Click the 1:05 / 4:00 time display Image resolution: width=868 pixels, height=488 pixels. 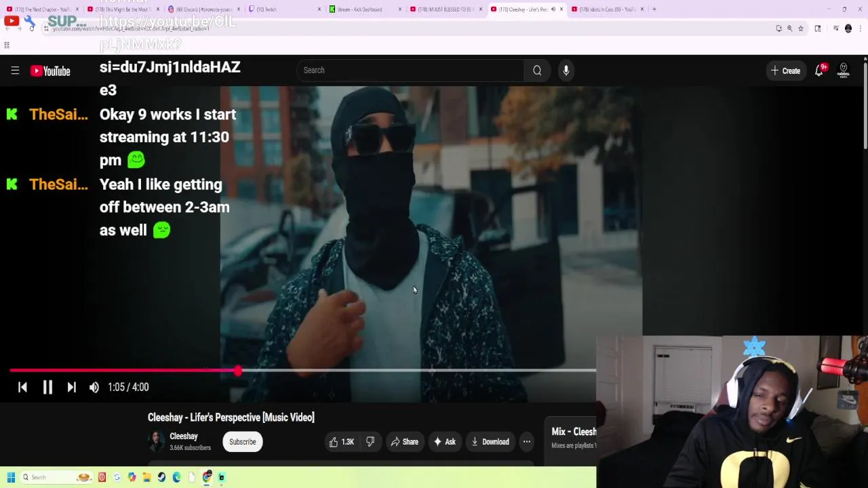coord(128,387)
